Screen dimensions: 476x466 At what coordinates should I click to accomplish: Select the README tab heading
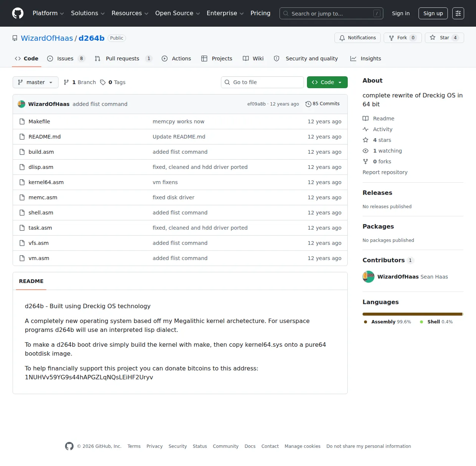pos(31,281)
